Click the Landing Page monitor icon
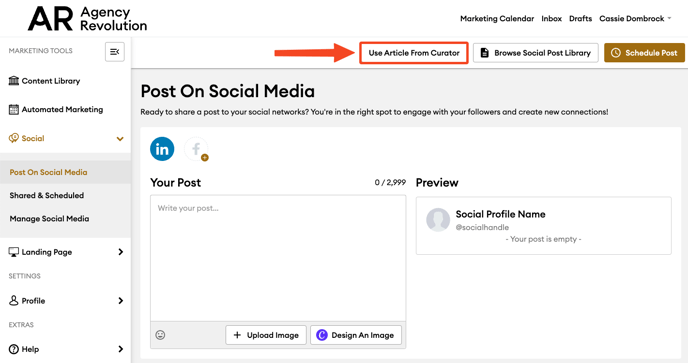This screenshot has height=363, width=688. coord(14,252)
